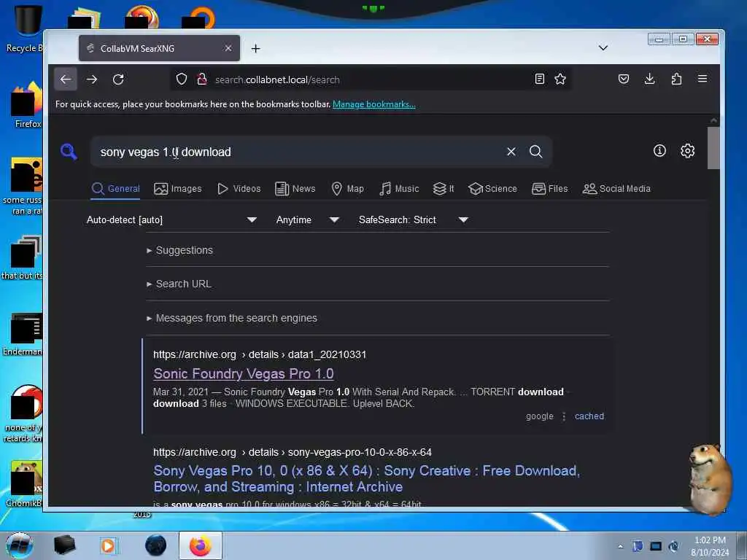Expand the Search URL section

pyautogui.click(x=179, y=284)
